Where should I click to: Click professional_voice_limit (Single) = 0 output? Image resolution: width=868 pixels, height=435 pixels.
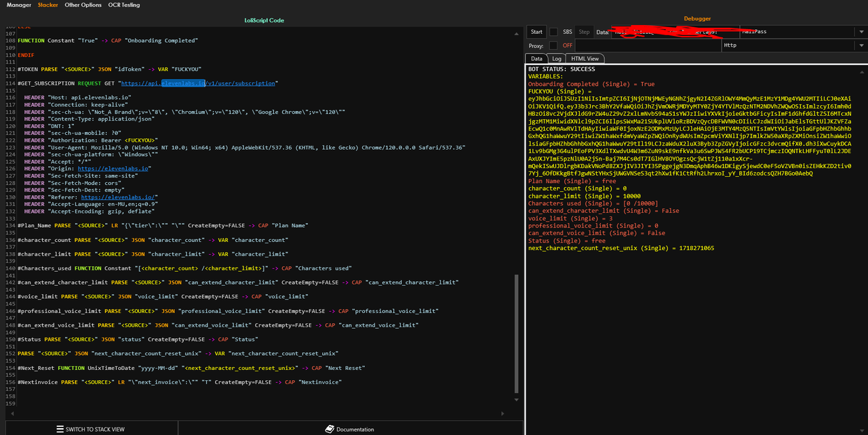pyautogui.click(x=593, y=226)
